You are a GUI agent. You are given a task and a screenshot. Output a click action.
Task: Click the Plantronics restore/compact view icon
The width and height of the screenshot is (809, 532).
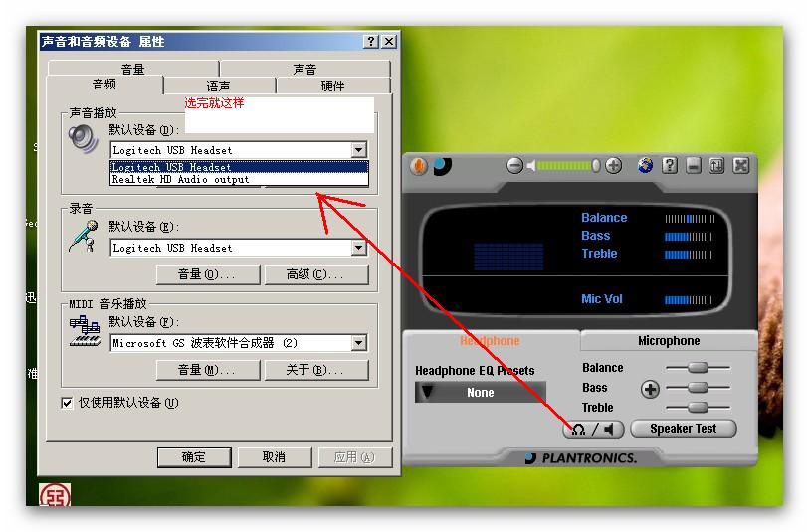click(716, 166)
